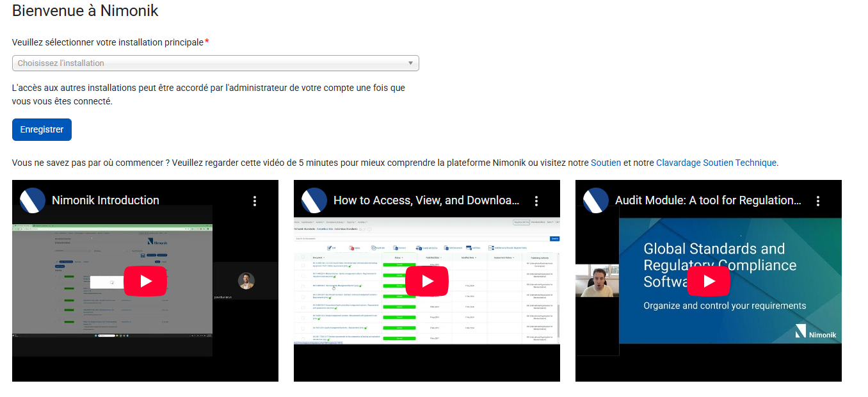Click the Bienvenue à Nimonik heading
The image size is (868, 397).
point(85,10)
